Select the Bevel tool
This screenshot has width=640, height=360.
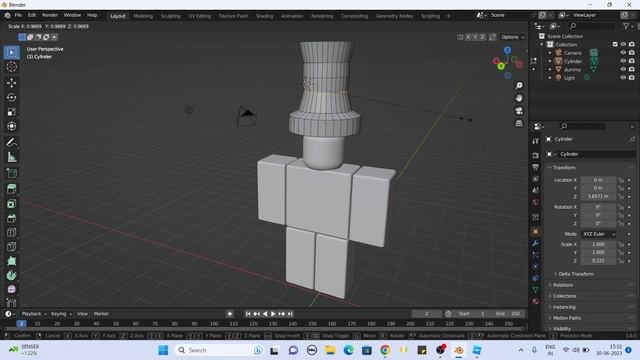tap(11, 218)
